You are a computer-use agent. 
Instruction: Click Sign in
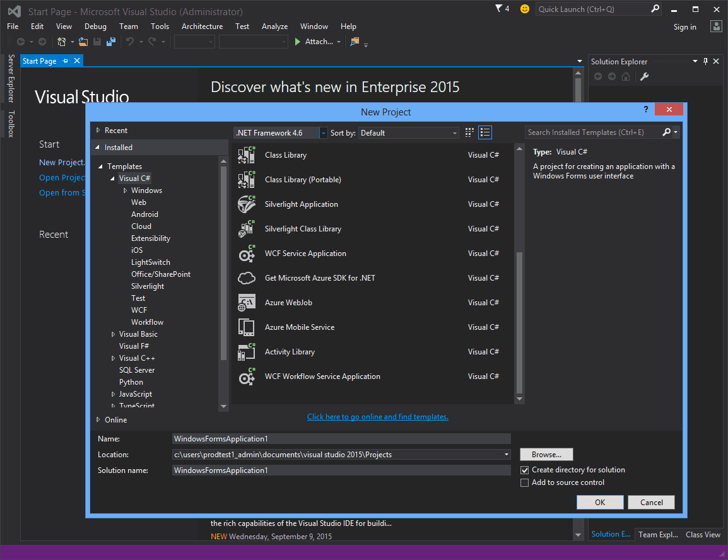pos(685,27)
